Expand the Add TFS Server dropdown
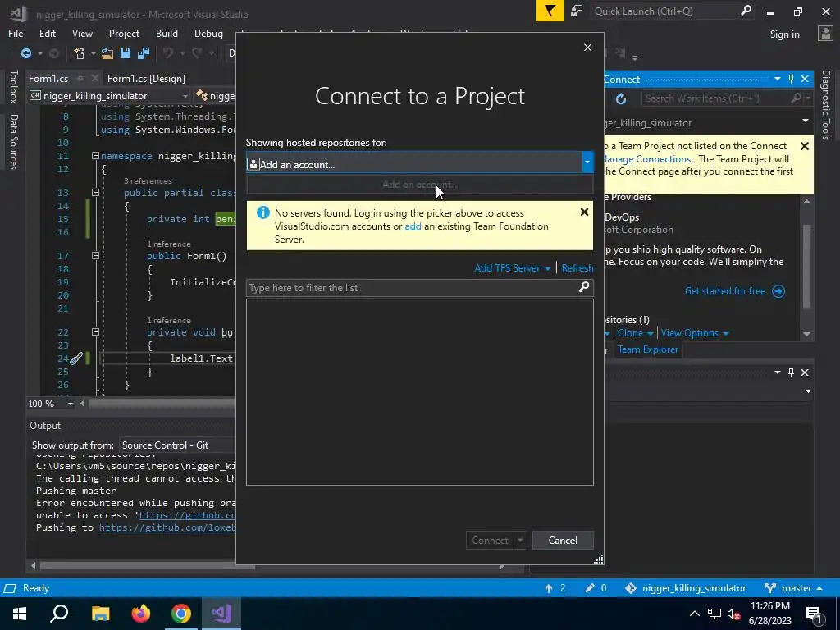This screenshot has height=630, width=840. click(547, 268)
